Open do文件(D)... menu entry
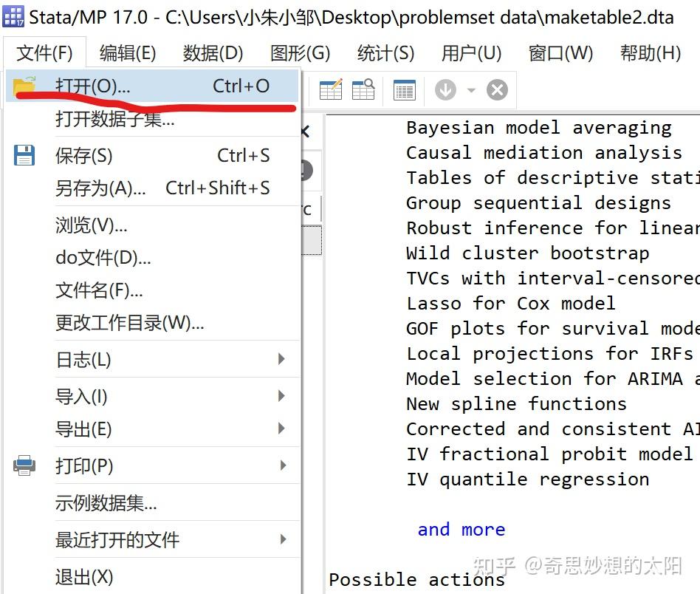The width and height of the screenshot is (700, 594). (152, 258)
